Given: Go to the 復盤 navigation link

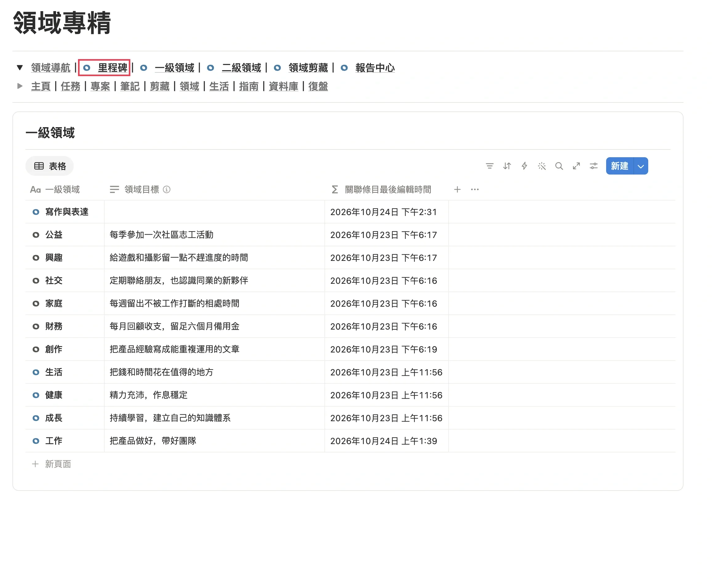Looking at the screenshot, I should click(318, 86).
